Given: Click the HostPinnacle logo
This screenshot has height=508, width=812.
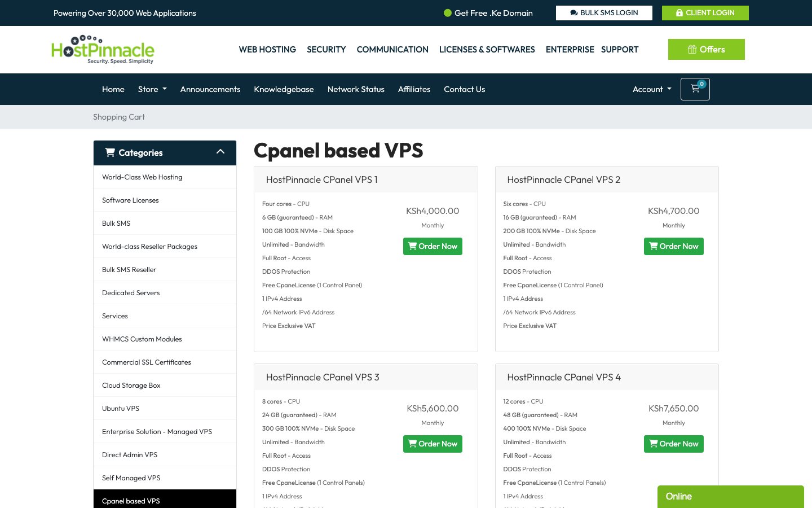Looking at the screenshot, I should click(x=103, y=50).
